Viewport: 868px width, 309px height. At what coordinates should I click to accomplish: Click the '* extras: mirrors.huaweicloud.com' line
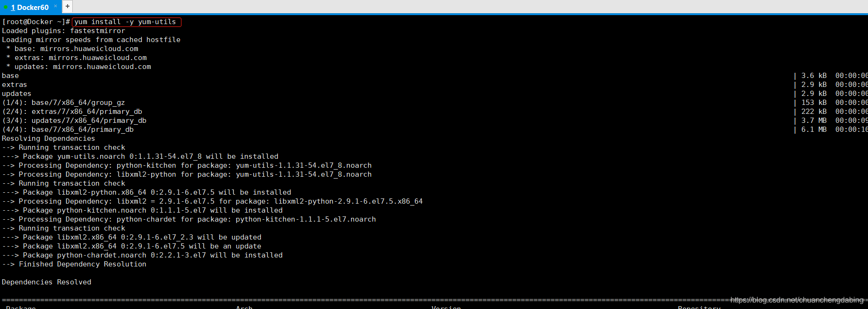tap(77, 58)
